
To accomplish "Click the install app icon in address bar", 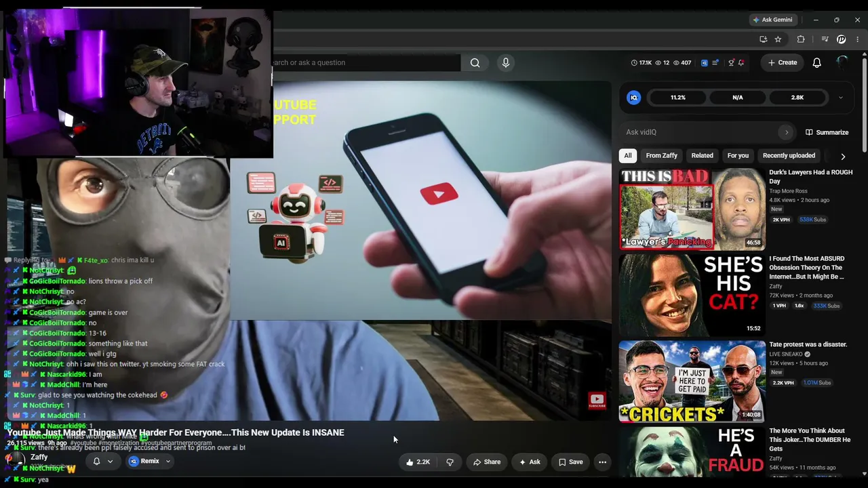I will click(764, 39).
